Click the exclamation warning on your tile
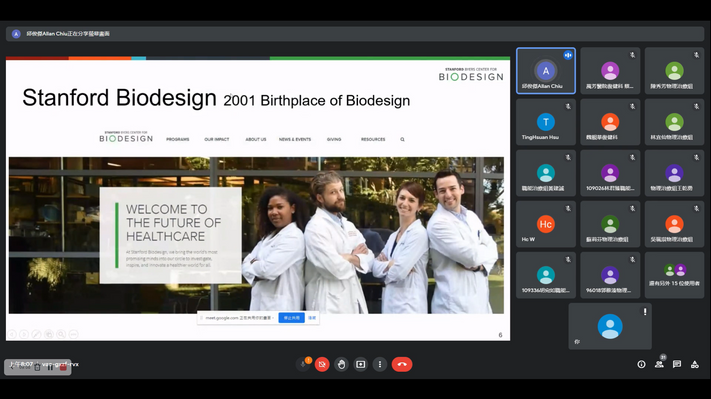This screenshot has width=711, height=399. coord(645,311)
